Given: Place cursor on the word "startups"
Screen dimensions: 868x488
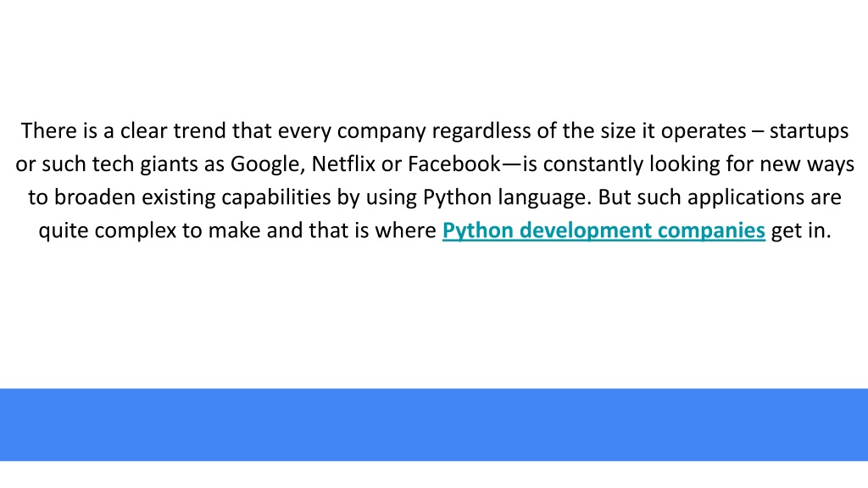Looking at the screenshot, I should (809, 131).
